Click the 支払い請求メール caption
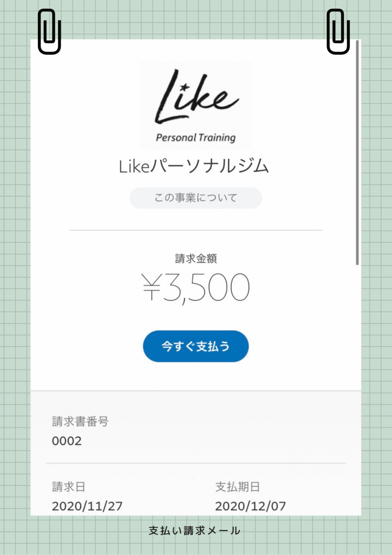392x555 pixels. point(194,531)
